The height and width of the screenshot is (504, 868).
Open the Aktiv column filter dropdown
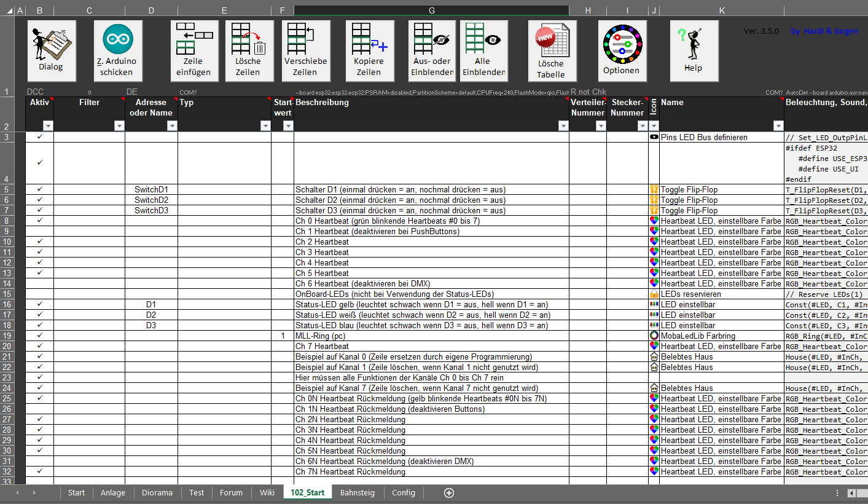click(x=49, y=126)
